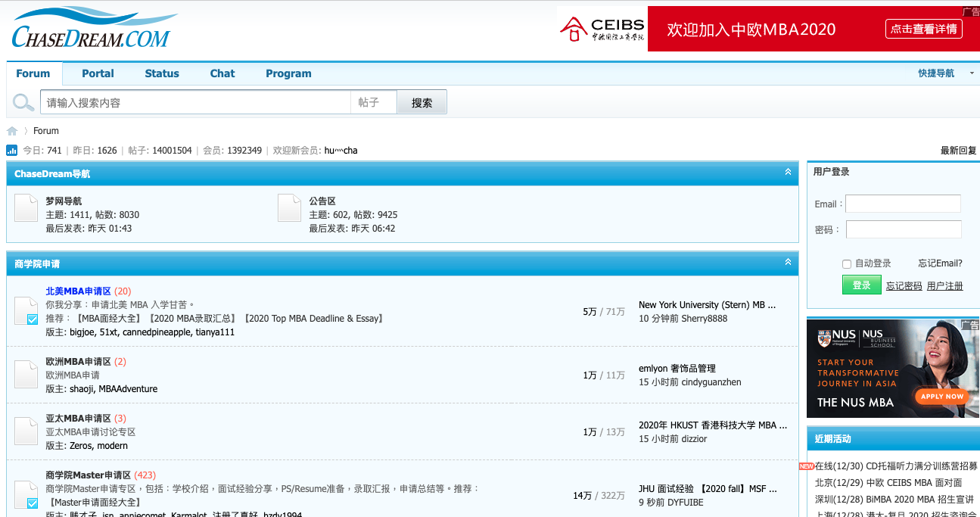The width and height of the screenshot is (980, 517).
Task: Open the 亚太MBA申请区 forum icon
Action: (x=26, y=431)
